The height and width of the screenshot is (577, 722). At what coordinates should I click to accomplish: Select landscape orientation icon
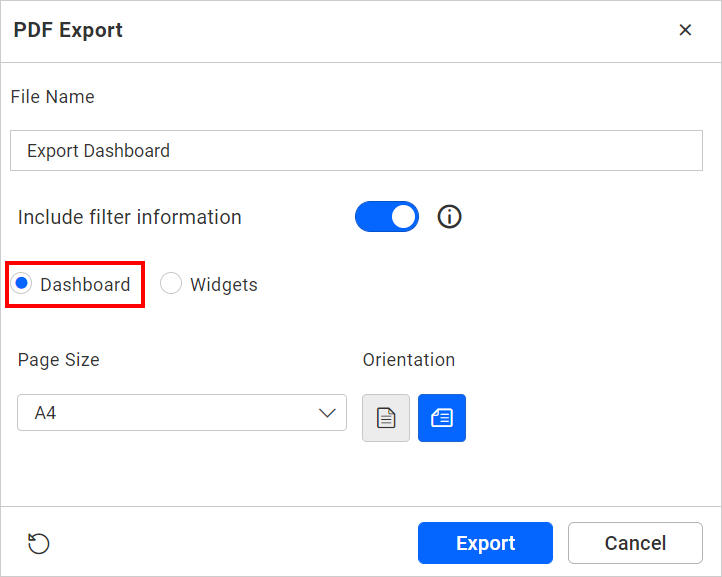point(442,418)
